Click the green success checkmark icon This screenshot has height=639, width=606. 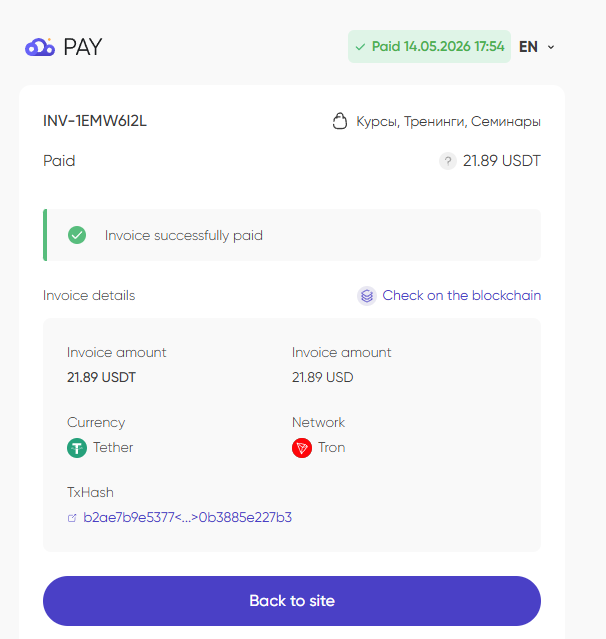[77, 235]
